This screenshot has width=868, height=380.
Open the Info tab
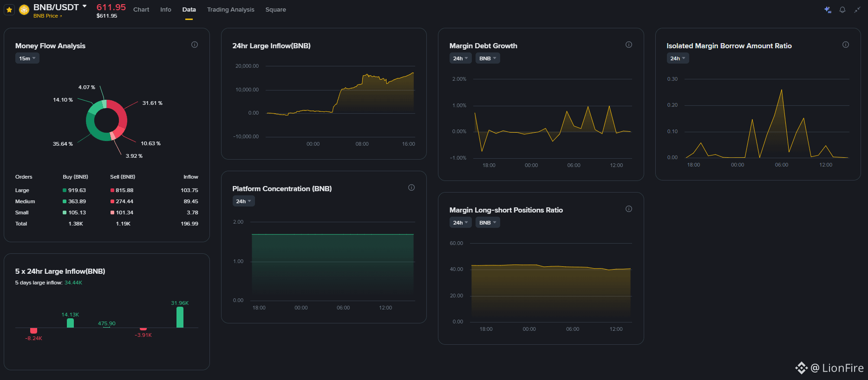click(x=166, y=9)
